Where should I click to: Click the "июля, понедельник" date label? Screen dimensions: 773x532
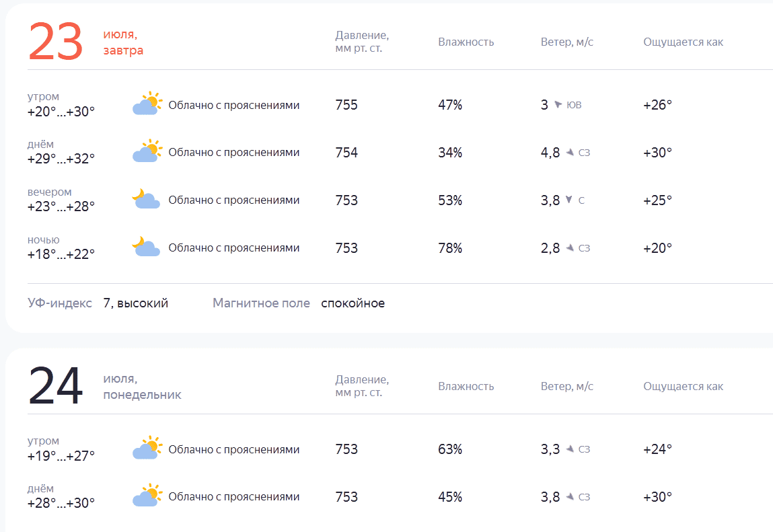point(142,387)
